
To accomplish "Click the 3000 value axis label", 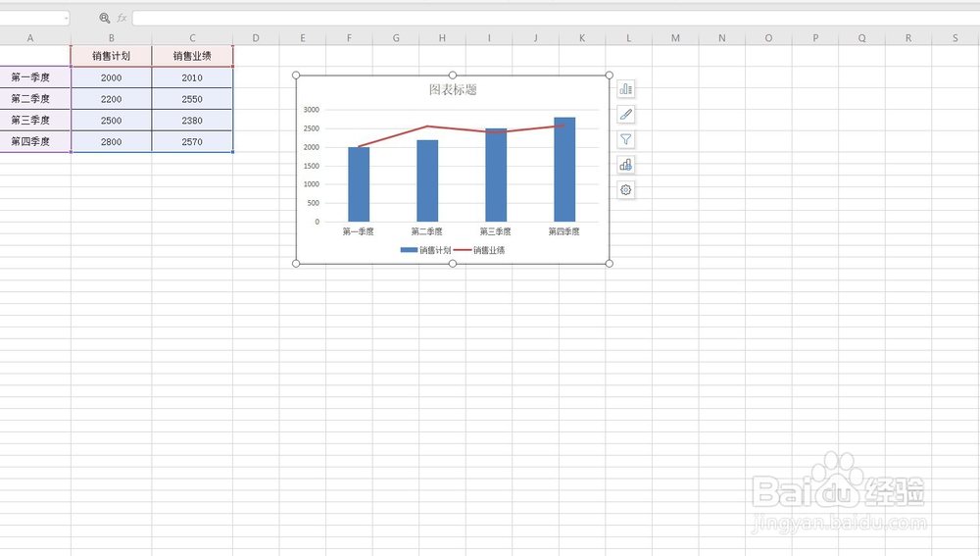I will coord(312,110).
